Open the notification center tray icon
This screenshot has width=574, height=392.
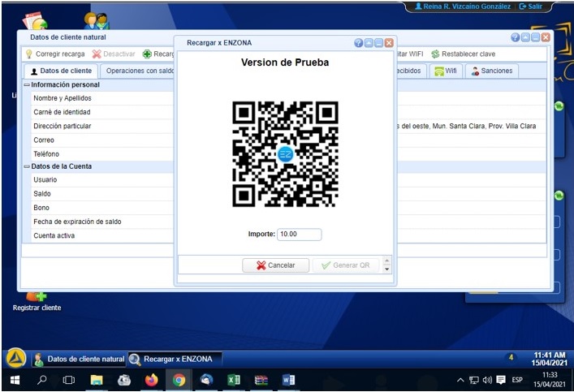click(x=501, y=380)
